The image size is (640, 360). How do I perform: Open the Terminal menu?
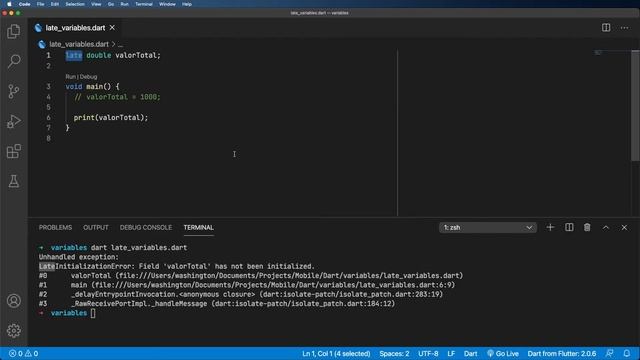click(144, 4)
